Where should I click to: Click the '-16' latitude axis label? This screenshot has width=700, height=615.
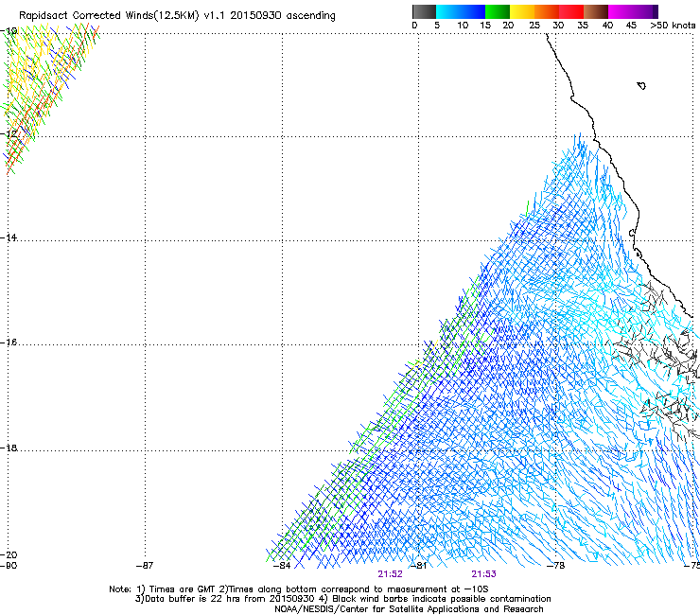tap(9, 343)
